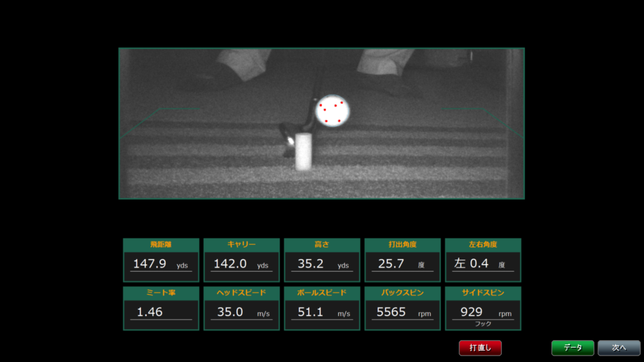Open the green データ button
This screenshot has height=362, width=644.
572,348
